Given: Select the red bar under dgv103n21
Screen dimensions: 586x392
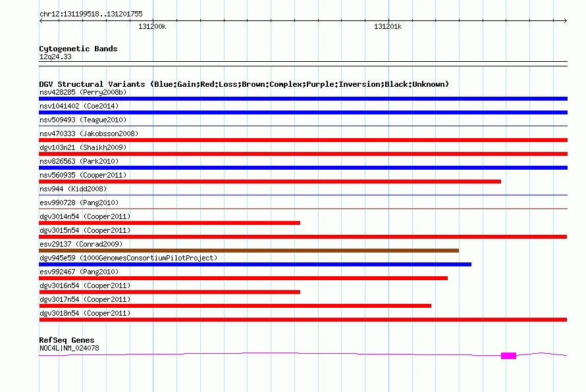Looking at the screenshot, I should click(x=303, y=154).
